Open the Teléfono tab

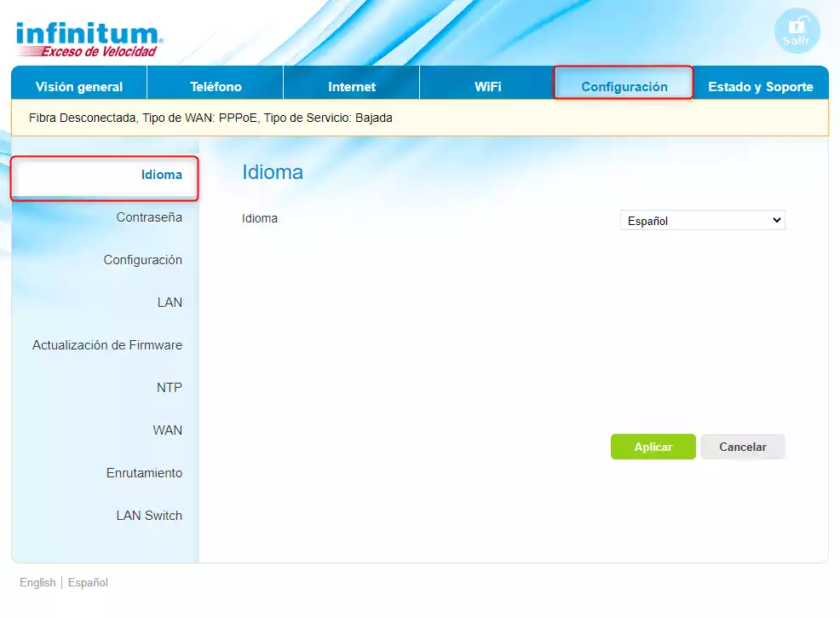point(216,87)
